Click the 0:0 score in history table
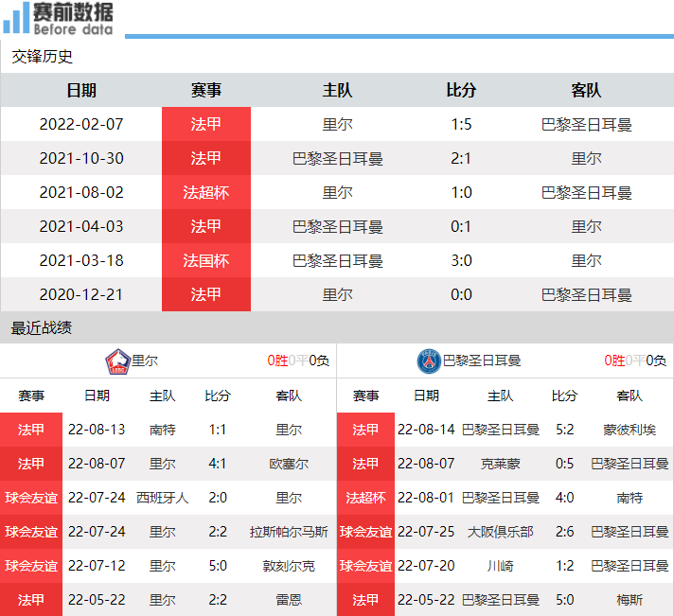The height and width of the screenshot is (616, 674). [461, 294]
